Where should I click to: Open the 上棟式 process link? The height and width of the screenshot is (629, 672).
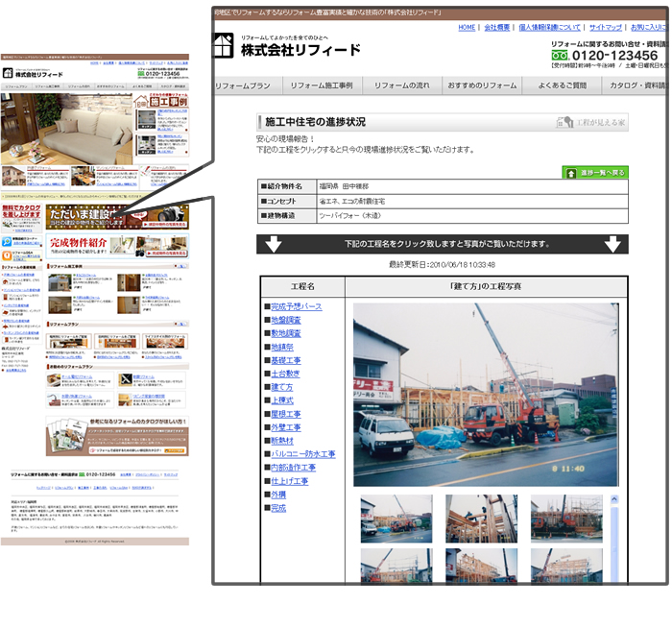coord(282,400)
